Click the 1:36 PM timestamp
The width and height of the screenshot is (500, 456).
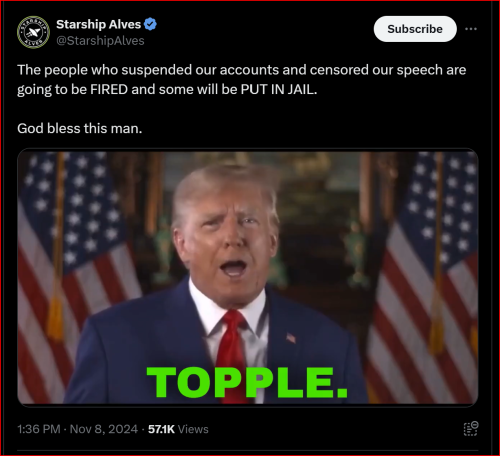pyautogui.click(x=39, y=429)
